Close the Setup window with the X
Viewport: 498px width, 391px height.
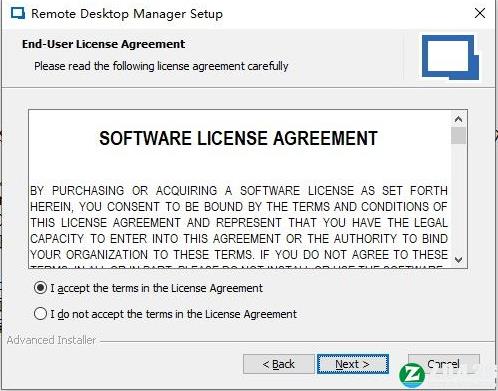point(480,13)
